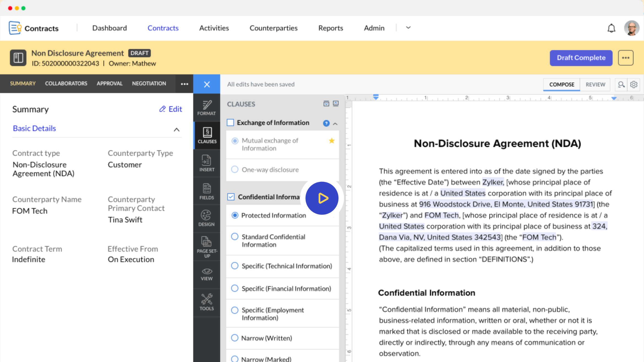Toggle the contract document panel icon

pos(18,58)
